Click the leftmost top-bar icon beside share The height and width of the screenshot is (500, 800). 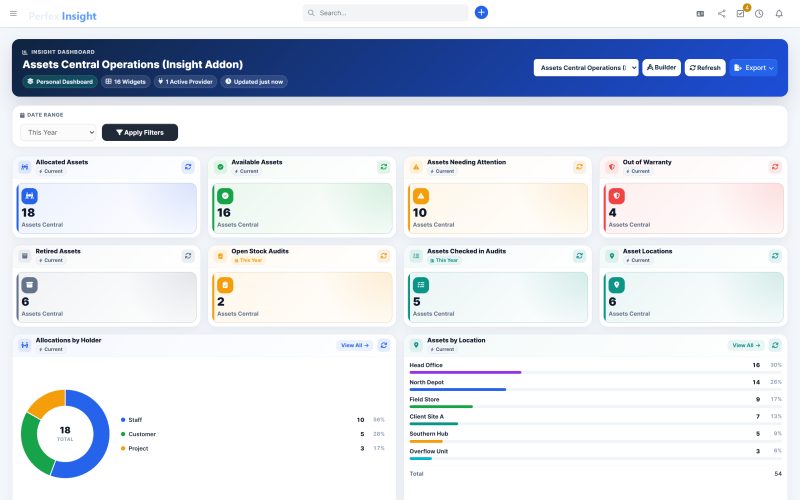click(x=701, y=14)
